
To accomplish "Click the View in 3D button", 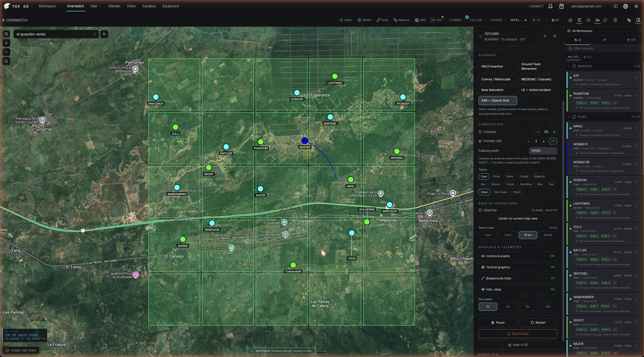I will click(x=518, y=345).
